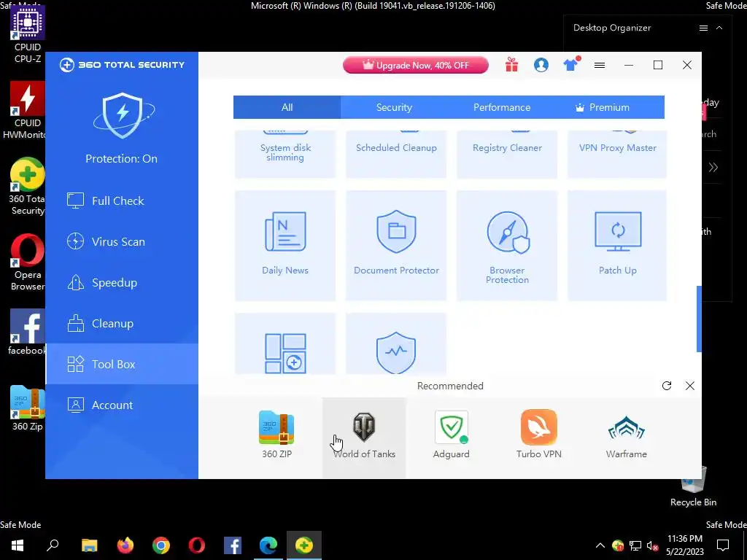Refresh the Recommended apps list
Image resolution: width=747 pixels, height=560 pixels.
coord(667,386)
